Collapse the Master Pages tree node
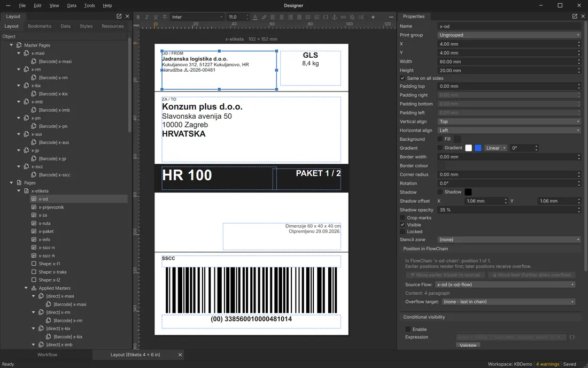Viewport: 588px width, 368px height. click(x=11, y=45)
